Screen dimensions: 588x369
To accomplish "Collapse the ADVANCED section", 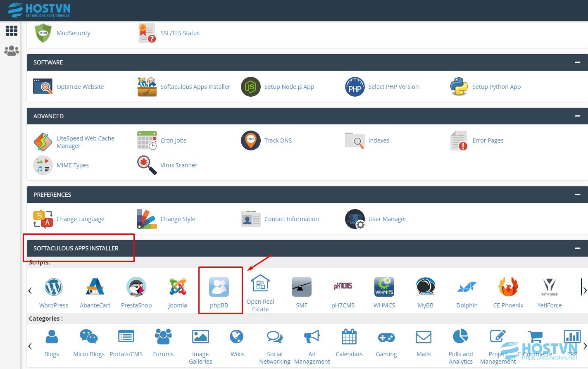I will point(578,116).
